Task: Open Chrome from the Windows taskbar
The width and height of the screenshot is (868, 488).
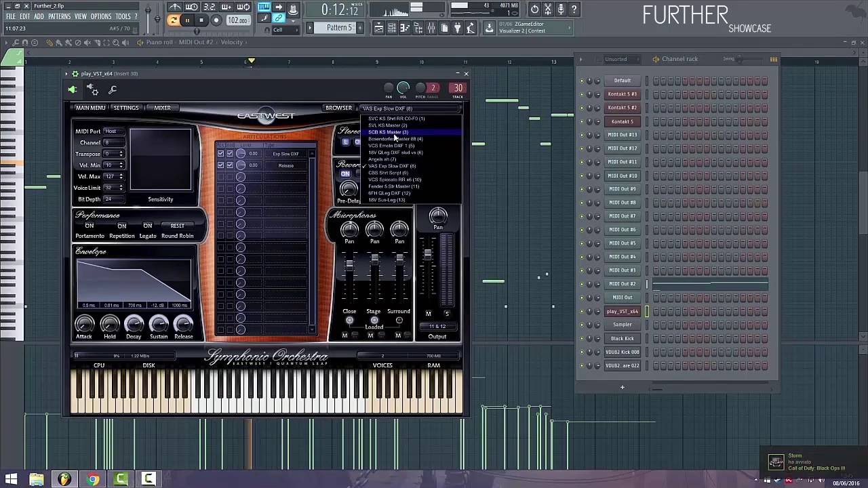Action: [93, 480]
